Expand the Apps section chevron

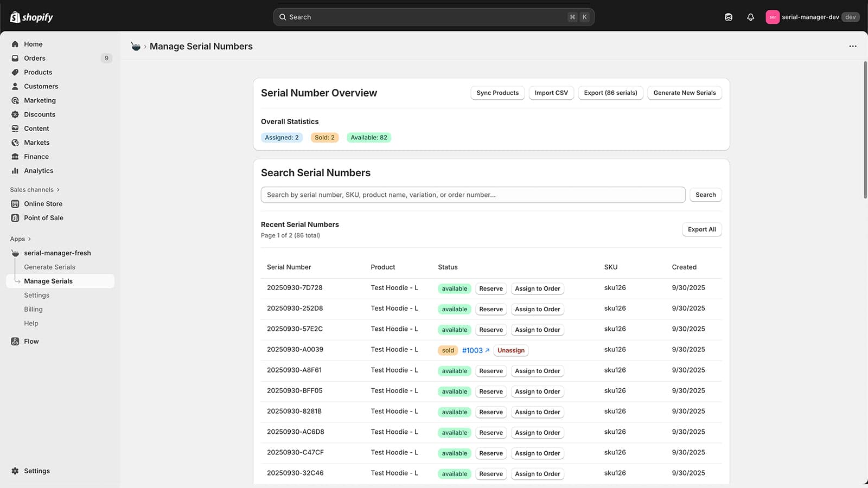pyautogui.click(x=29, y=239)
